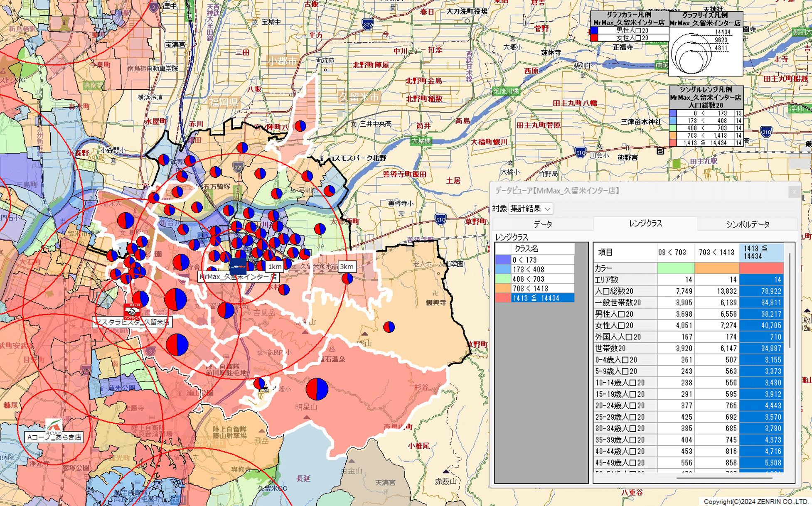The height and width of the screenshot is (506, 812).
Task: Click the A-Coop Araki store logo marker
Action: coord(54,426)
